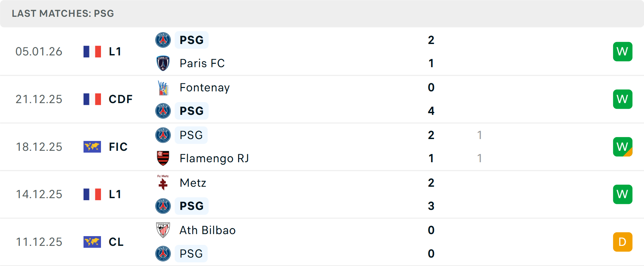The width and height of the screenshot is (644, 266).
Task: Click the green W badge for Paris FC match
Action: pyautogui.click(x=623, y=51)
